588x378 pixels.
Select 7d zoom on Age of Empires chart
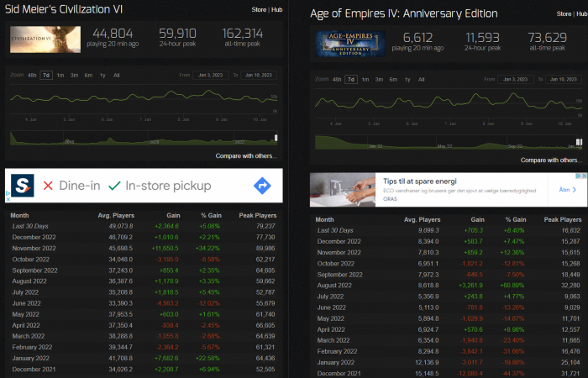[351, 80]
